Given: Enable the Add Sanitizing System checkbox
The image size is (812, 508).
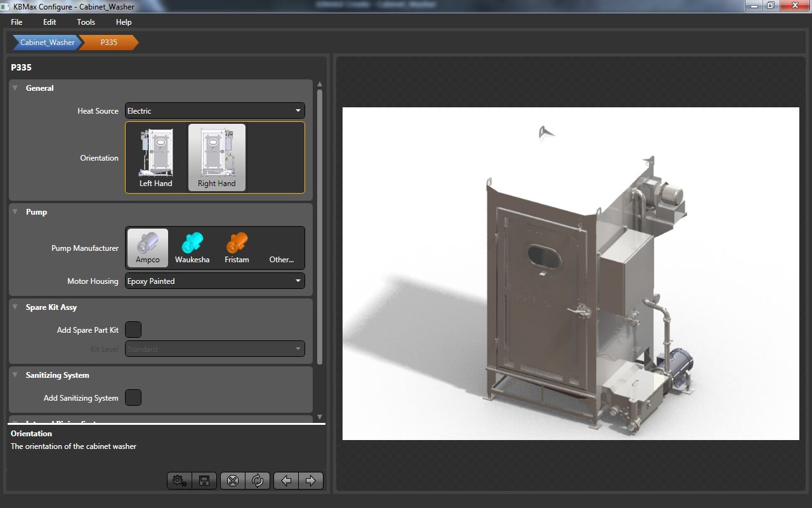Looking at the screenshot, I should [x=133, y=398].
